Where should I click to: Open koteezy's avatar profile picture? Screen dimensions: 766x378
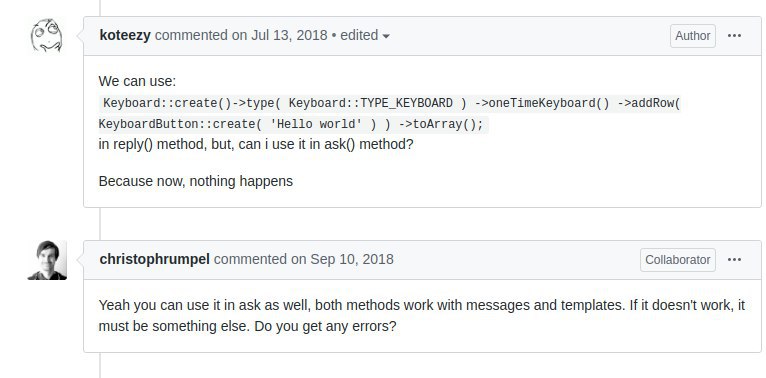47,36
